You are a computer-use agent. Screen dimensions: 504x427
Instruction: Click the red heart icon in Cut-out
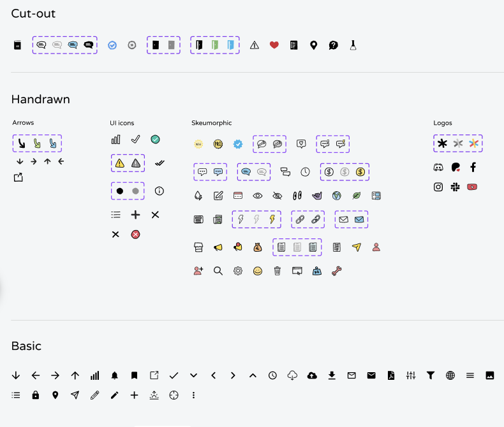click(x=274, y=45)
